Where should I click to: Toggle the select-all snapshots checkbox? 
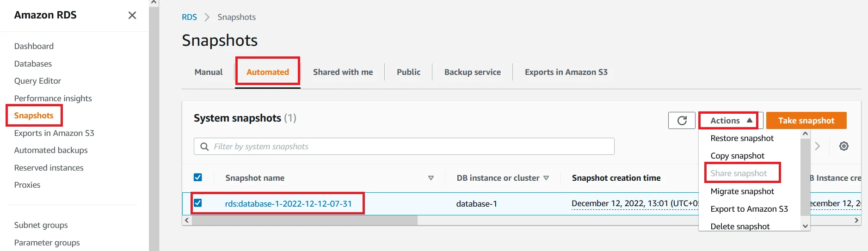click(x=198, y=178)
